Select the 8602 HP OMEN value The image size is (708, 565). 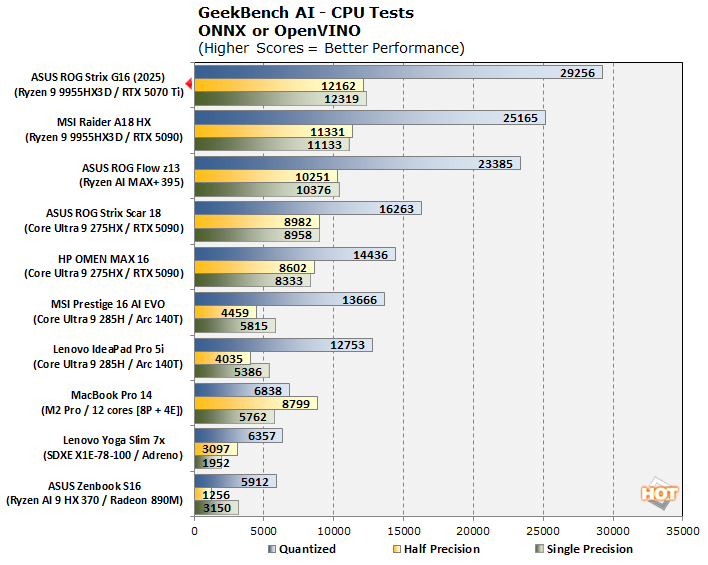point(293,268)
